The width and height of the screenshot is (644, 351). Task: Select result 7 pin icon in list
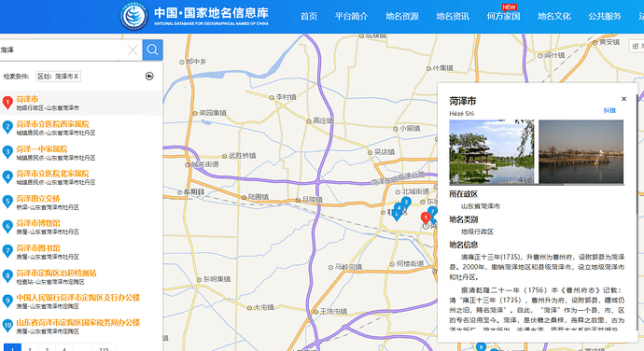coord(7,251)
